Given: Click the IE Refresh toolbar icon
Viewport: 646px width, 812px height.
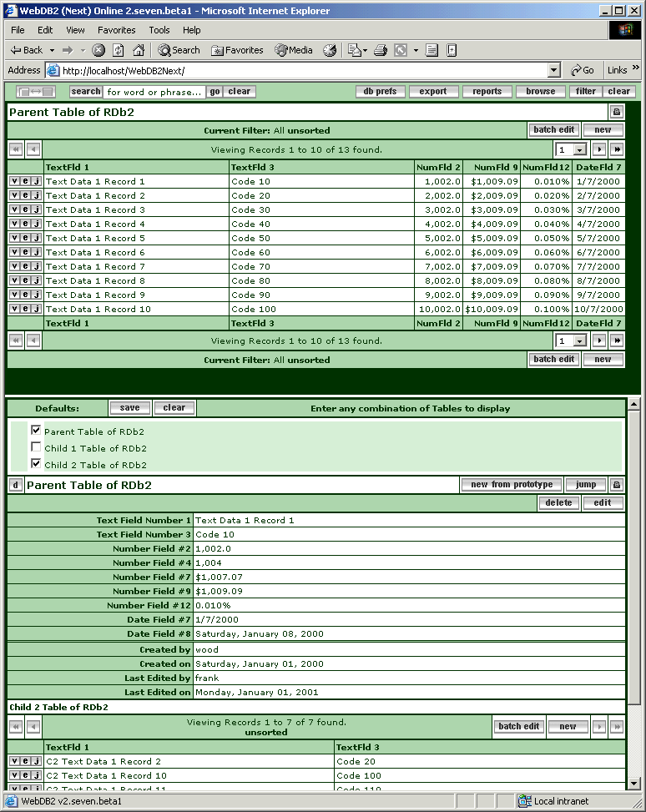Looking at the screenshot, I should point(119,50).
